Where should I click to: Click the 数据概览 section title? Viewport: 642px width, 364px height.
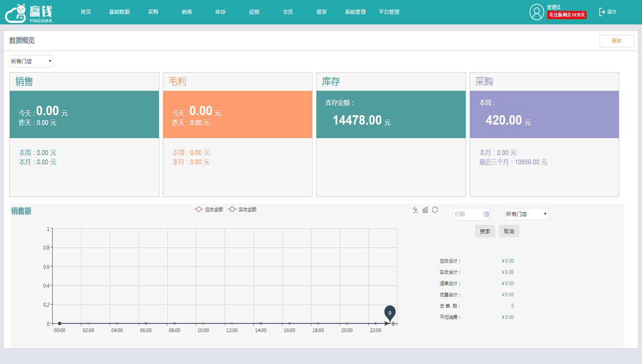pyautogui.click(x=22, y=41)
